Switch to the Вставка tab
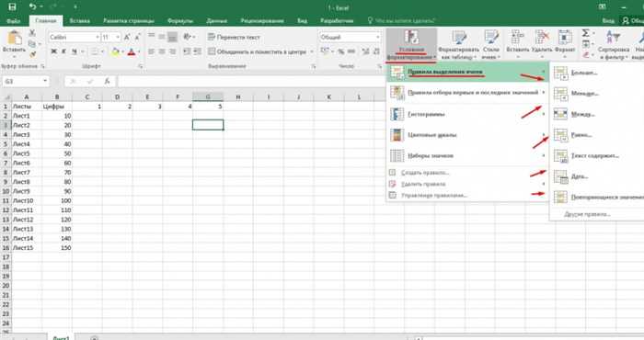 80,21
